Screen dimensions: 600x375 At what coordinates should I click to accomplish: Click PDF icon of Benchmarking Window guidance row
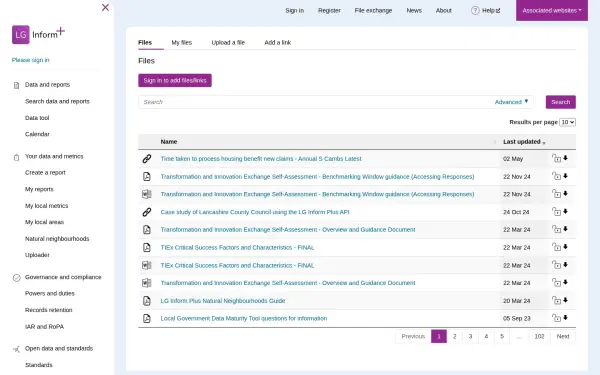pos(147,176)
